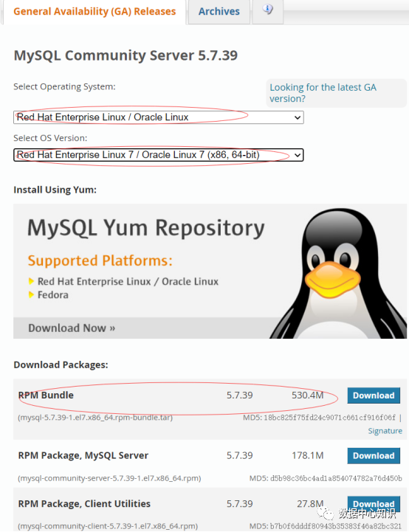Select the MD5 hash of RPM Bundle

tap(329, 418)
